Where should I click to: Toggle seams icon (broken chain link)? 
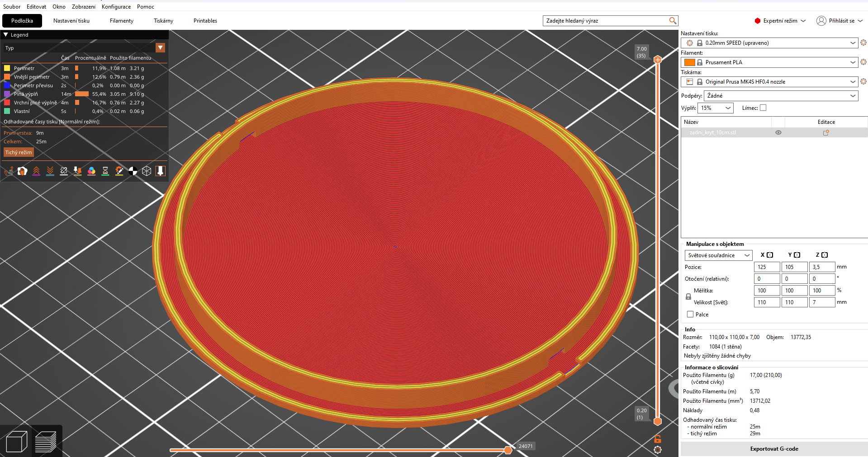pyautogui.click(x=64, y=171)
